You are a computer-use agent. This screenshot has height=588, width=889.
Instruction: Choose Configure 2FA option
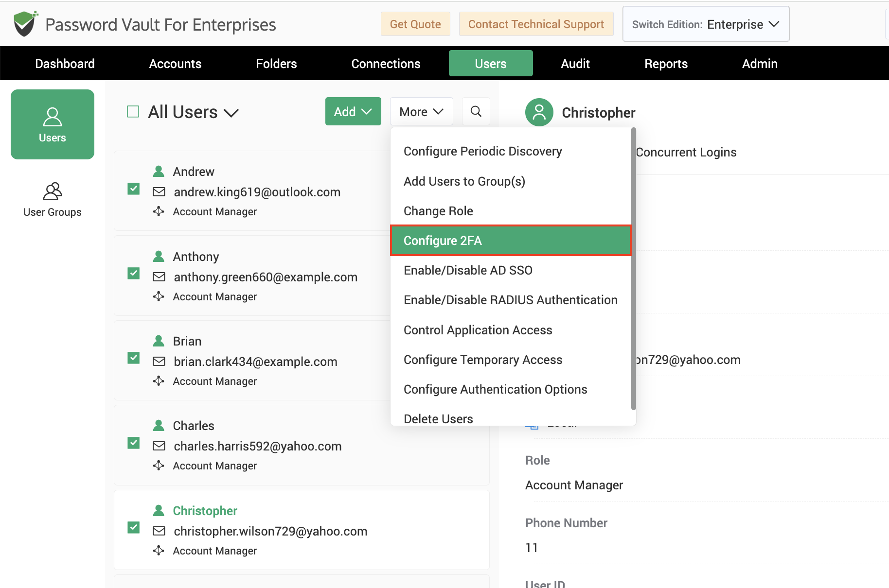[511, 241]
